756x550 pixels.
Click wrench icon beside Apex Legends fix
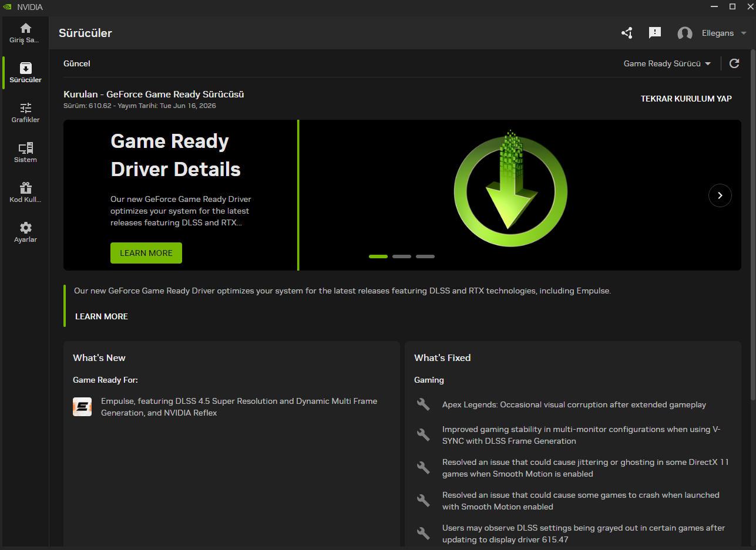click(x=423, y=404)
